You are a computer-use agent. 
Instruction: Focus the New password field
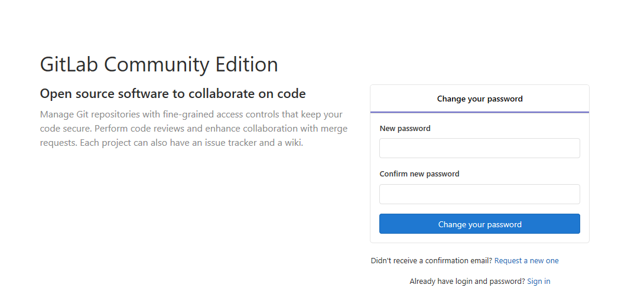click(x=479, y=148)
